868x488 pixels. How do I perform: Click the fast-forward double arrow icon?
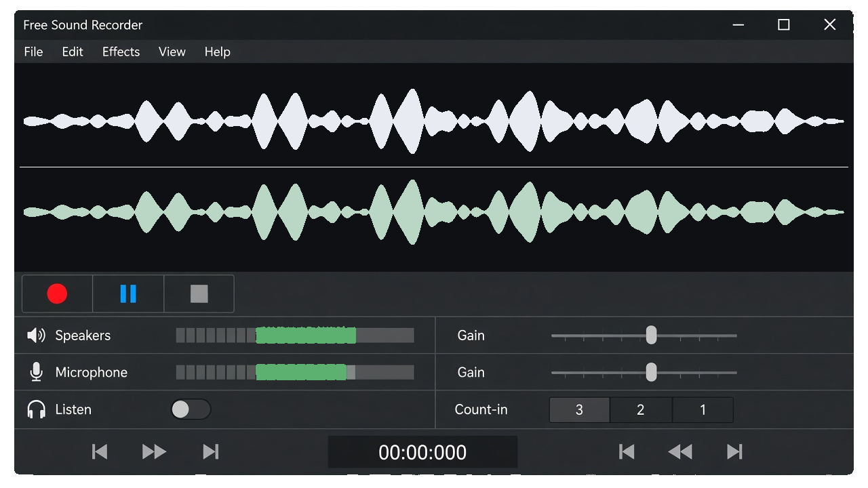[154, 451]
